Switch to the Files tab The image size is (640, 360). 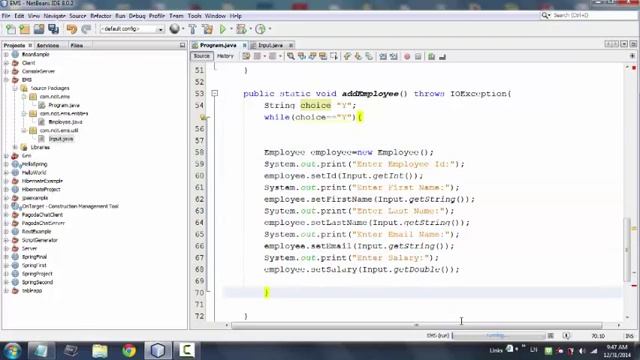76,45
